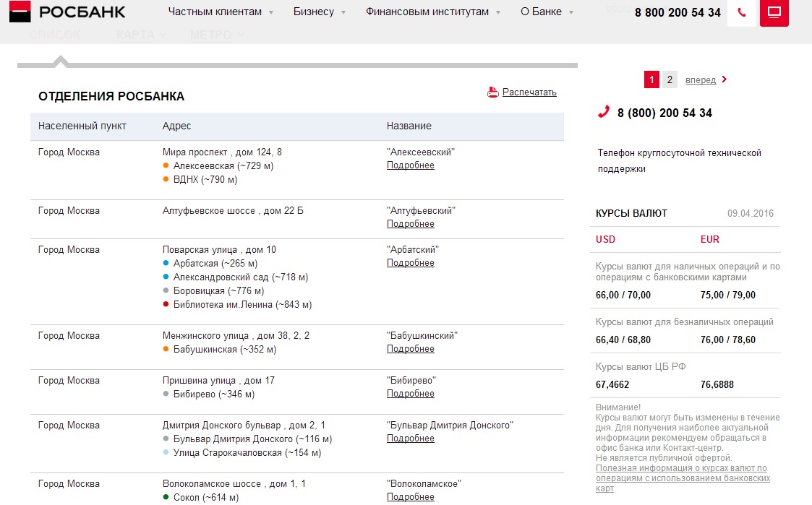812x505 pixels.
Task: Go to page 2 of results
Action: [670, 79]
